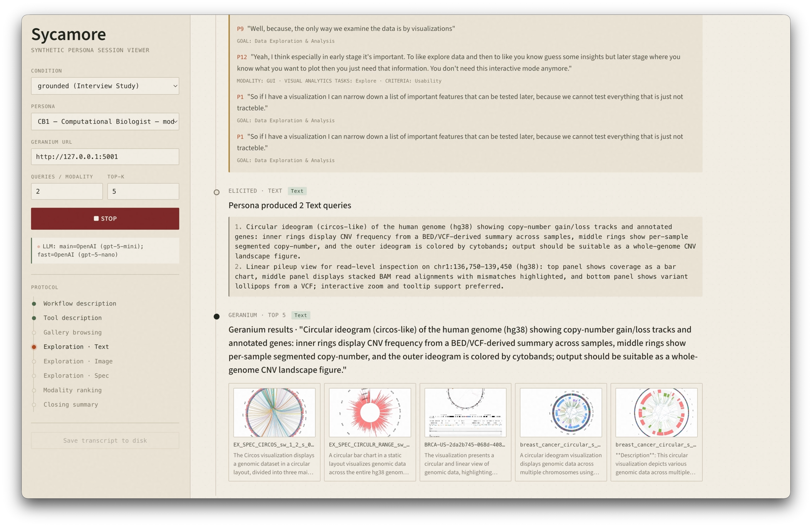Image resolution: width=812 pixels, height=527 pixels.
Task: Select Tool description protocol step
Action: [72, 318]
